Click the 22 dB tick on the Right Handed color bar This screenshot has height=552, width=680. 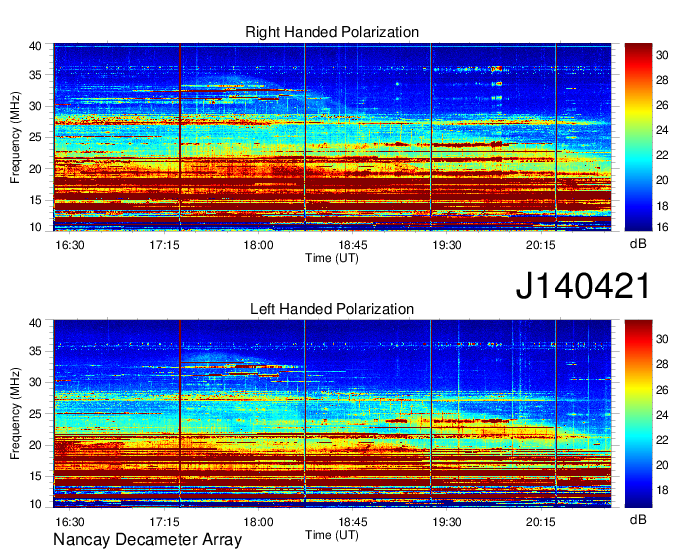pyautogui.click(x=662, y=155)
